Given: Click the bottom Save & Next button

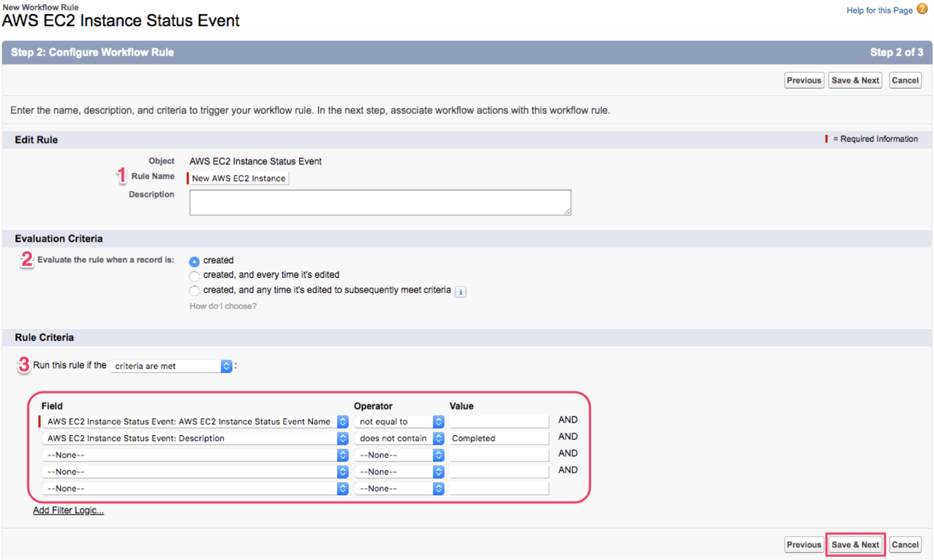Looking at the screenshot, I should (855, 545).
